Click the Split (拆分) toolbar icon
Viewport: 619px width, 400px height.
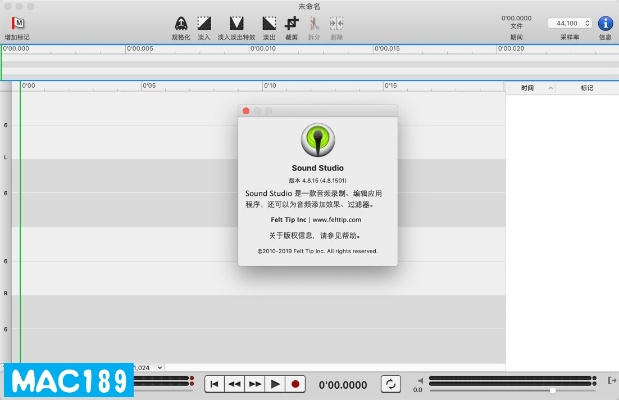[314, 23]
